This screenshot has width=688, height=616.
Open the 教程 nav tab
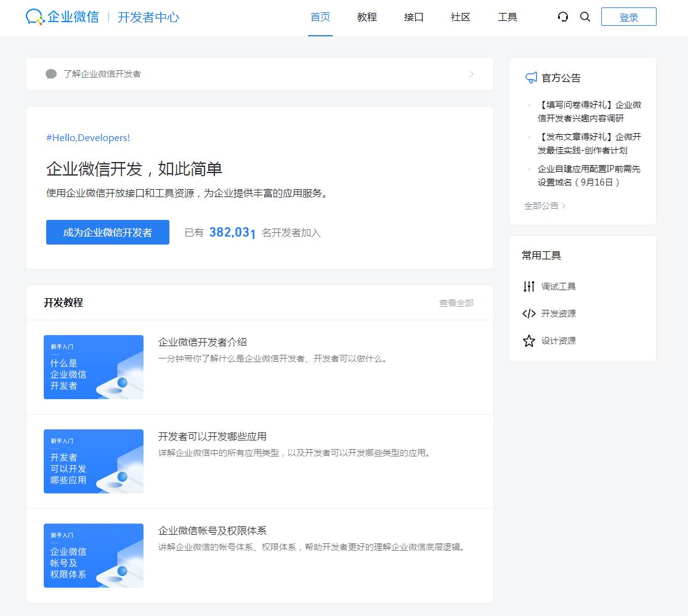click(x=367, y=17)
